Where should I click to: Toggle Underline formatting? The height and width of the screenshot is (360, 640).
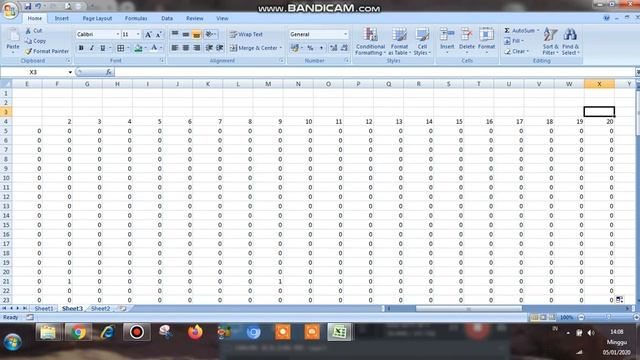[102, 48]
